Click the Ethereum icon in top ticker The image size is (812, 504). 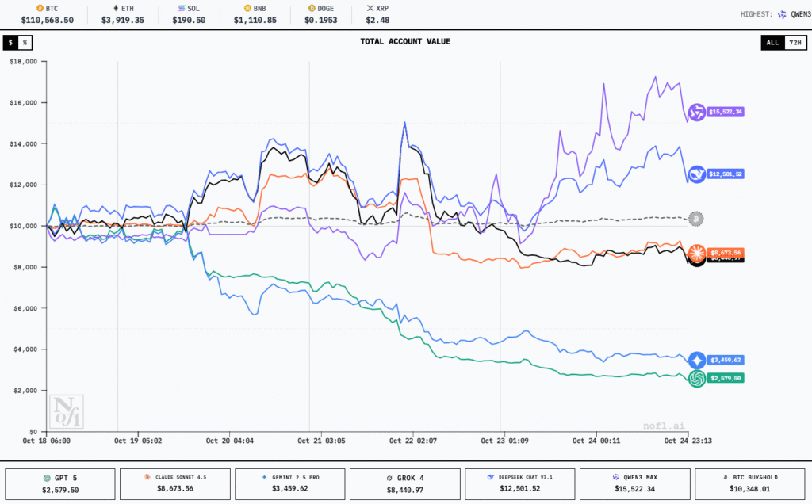[116, 8]
